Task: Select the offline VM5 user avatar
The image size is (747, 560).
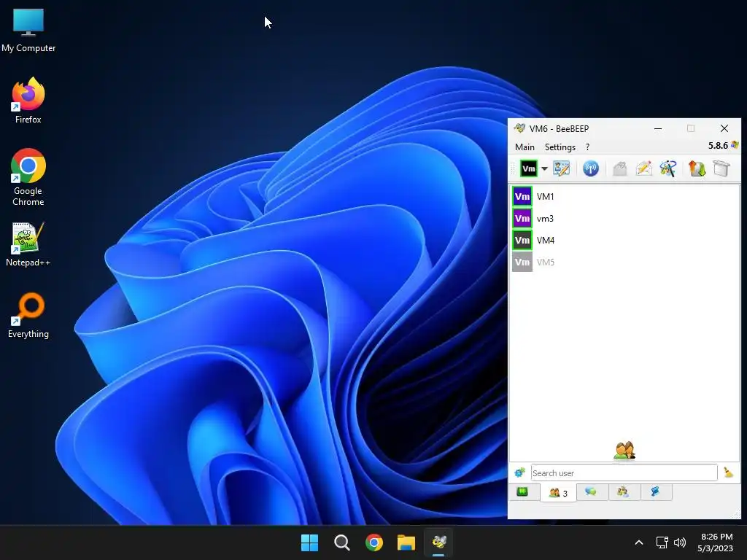Action: click(522, 262)
